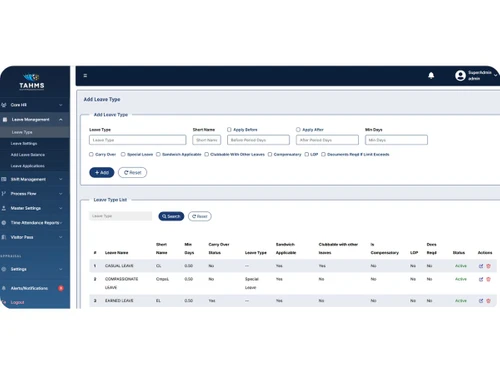
Task: Click the Search button
Action: [x=171, y=216]
